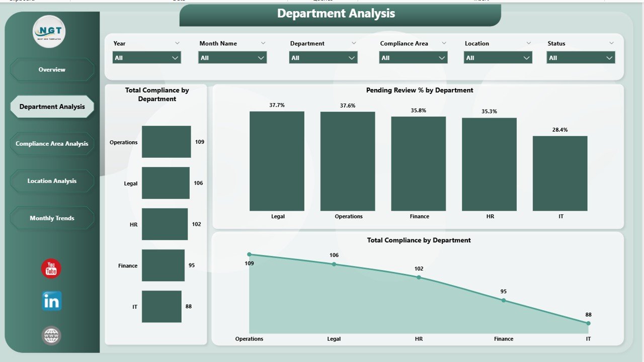Click the NGT logo at top left

point(49,32)
